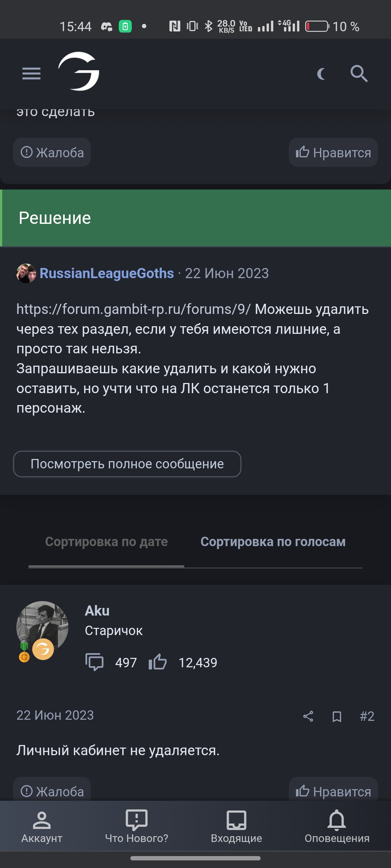391x868 pixels.
Task: Expand with Посмотреть полное сообщение button
Action: point(127,464)
